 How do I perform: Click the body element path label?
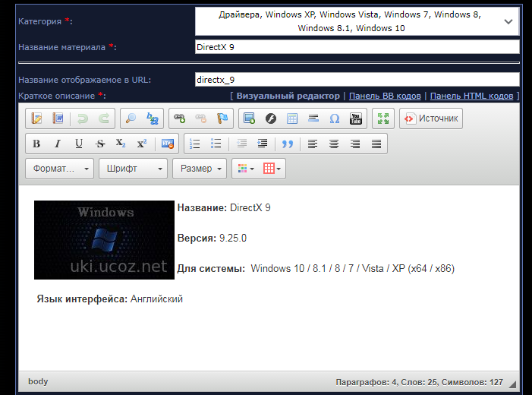point(38,381)
